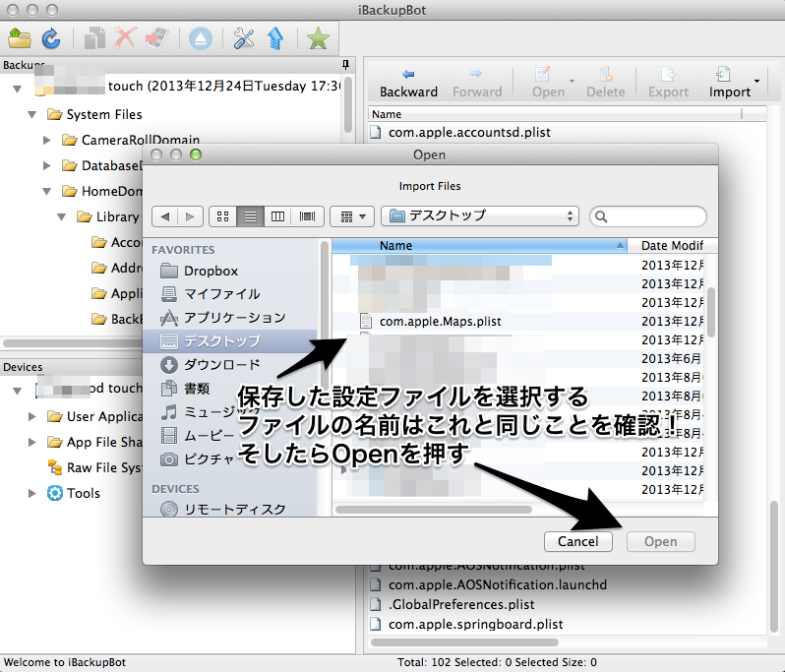Click the blue upward arrows update icon

274,38
